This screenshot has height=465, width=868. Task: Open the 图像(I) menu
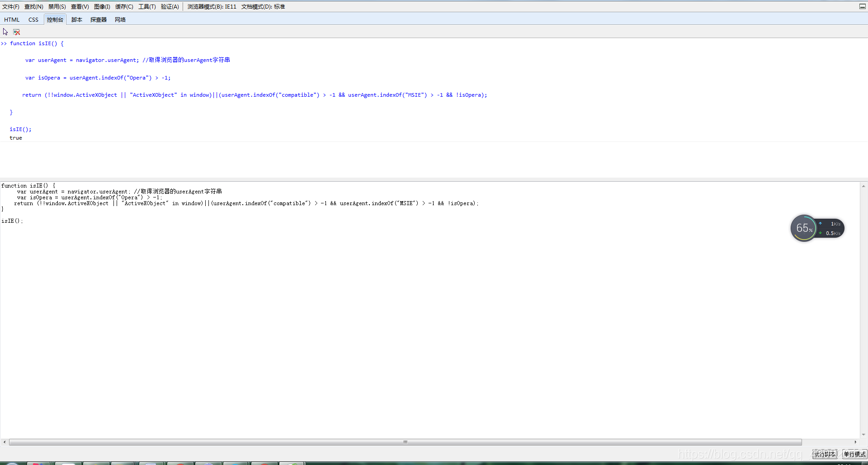click(102, 7)
